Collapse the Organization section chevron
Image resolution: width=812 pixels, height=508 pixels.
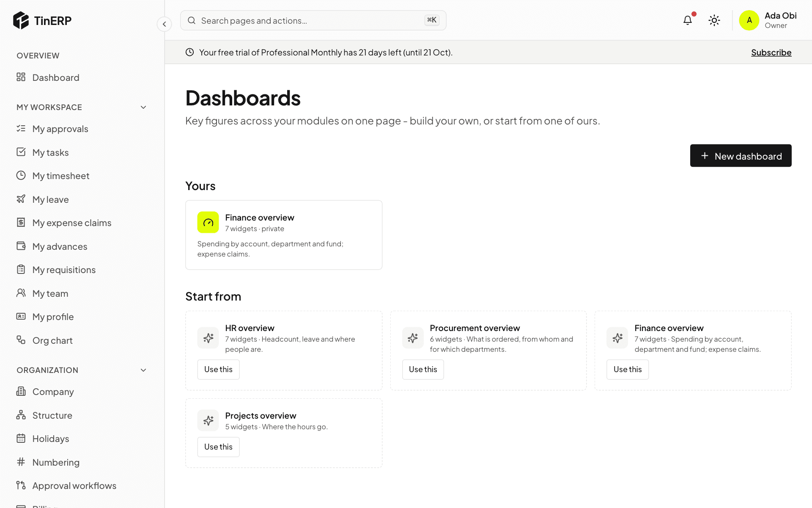pyautogui.click(x=143, y=370)
